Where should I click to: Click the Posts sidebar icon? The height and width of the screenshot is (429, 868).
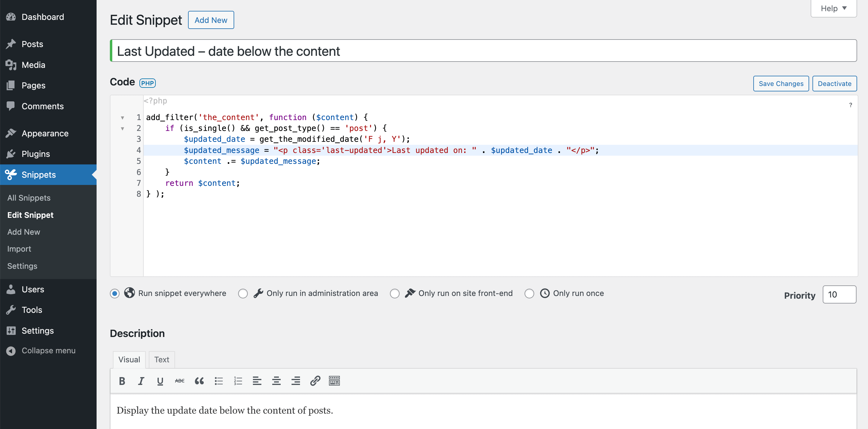coord(12,44)
